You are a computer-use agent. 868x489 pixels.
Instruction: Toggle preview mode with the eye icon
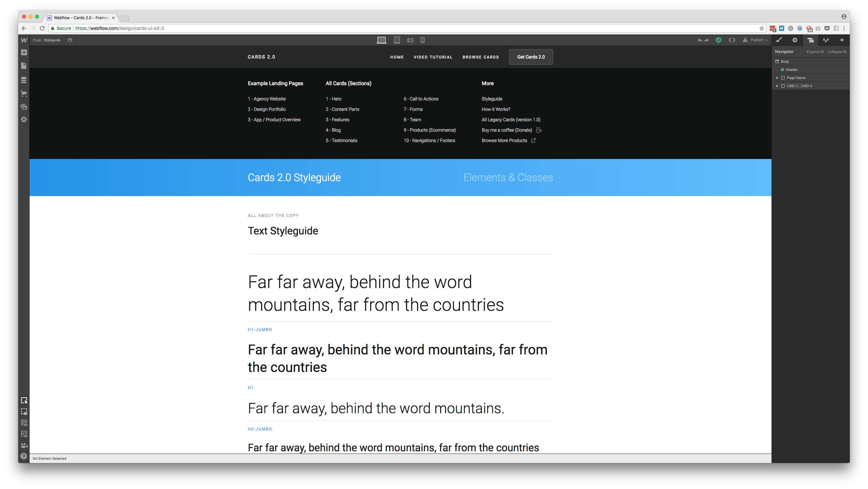(x=70, y=40)
